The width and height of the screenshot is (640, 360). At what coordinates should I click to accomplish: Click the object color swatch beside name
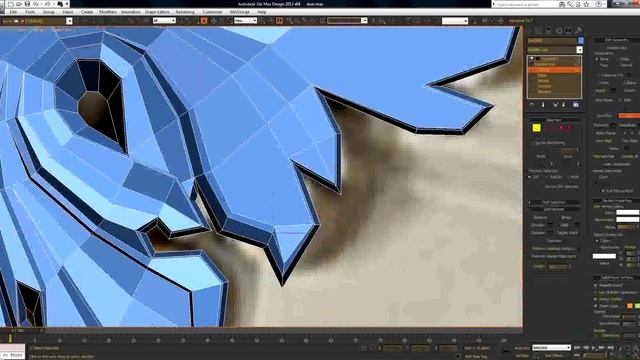click(580, 41)
